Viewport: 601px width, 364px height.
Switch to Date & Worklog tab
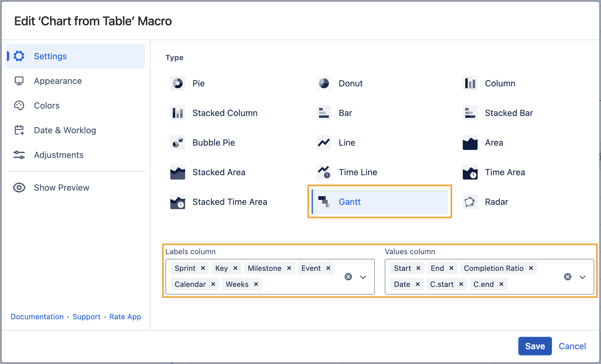tap(65, 130)
